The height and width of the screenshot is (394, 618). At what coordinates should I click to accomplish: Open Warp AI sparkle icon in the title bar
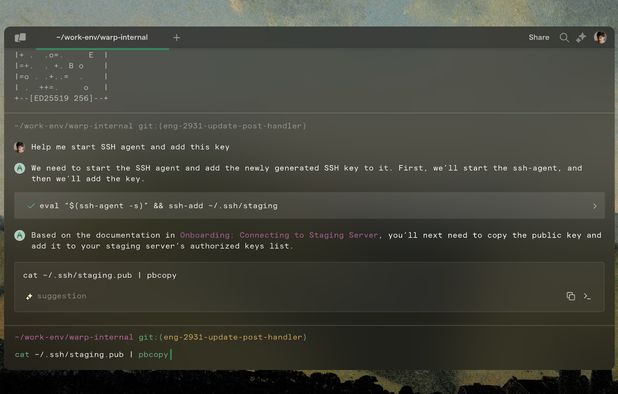(581, 37)
